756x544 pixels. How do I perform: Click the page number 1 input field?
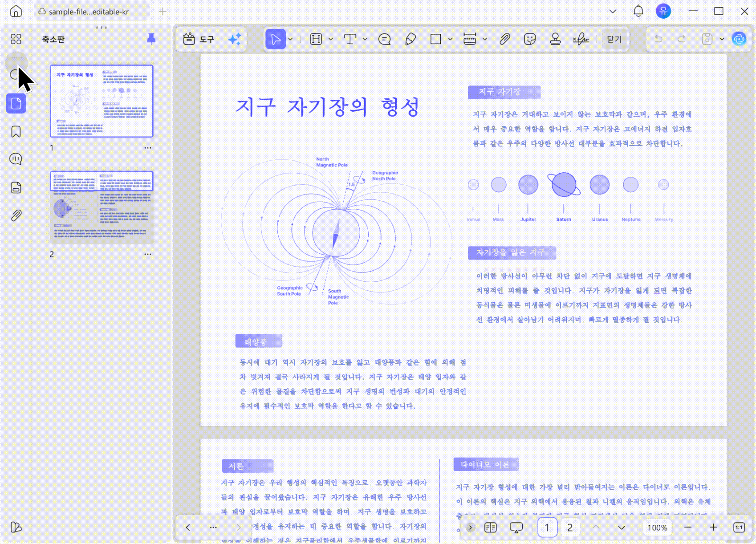[x=547, y=528]
